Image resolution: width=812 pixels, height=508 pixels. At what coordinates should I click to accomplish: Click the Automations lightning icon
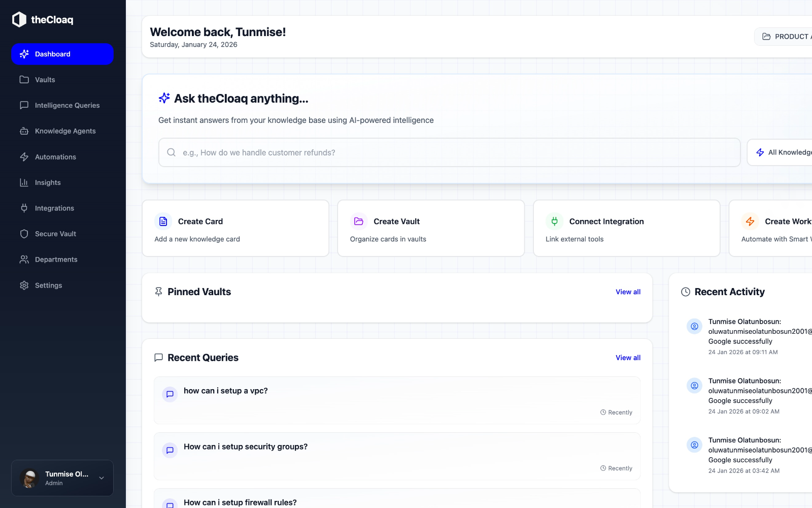point(24,156)
